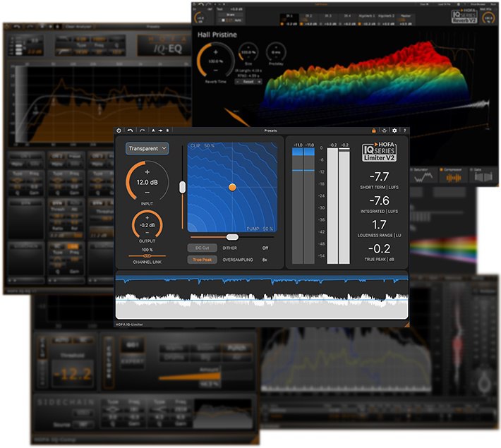Toggle the True Peak button

[202, 260]
